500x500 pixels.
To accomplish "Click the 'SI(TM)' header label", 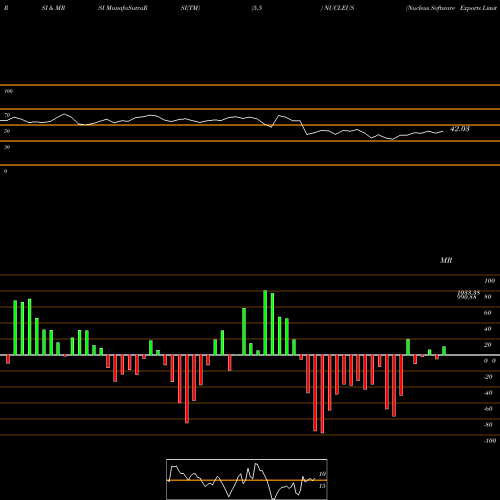I will [190, 8].
